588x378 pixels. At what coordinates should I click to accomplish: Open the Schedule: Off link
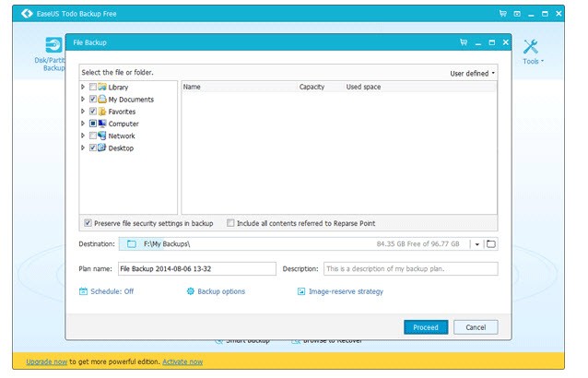pos(112,291)
